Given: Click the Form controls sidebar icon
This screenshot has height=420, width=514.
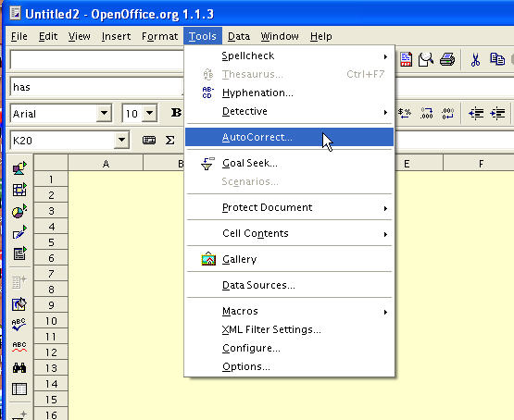Looking at the screenshot, I should (x=19, y=254).
